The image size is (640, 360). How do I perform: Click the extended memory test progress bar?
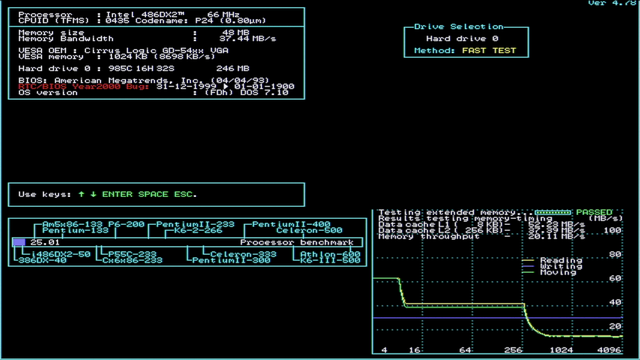[553, 212]
